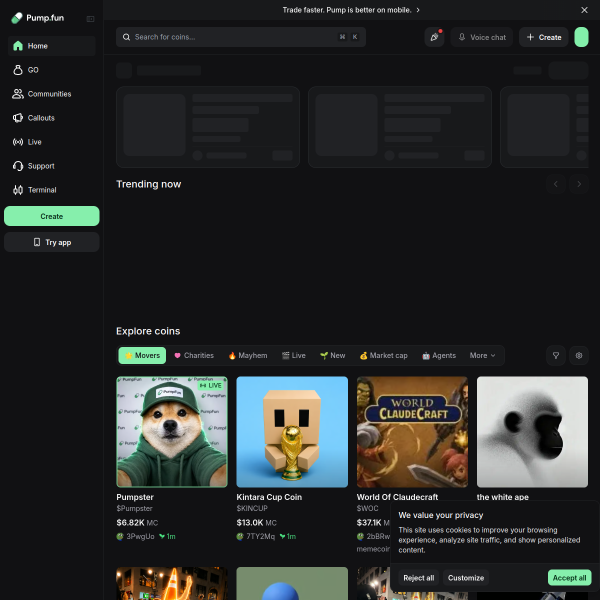Accept all cookies
The height and width of the screenshot is (600, 600).
click(x=569, y=578)
